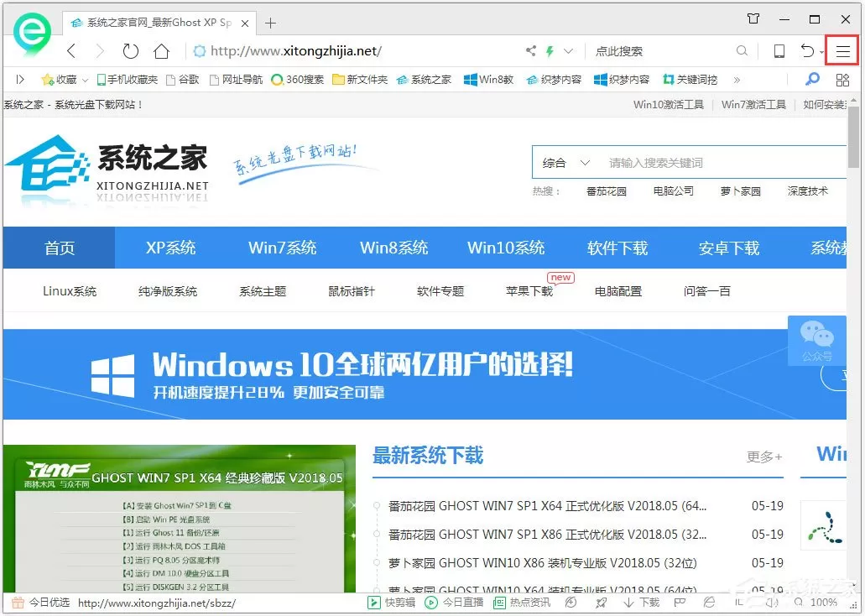
Task: Open the 谷歌 bookmark
Action: click(x=183, y=80)
